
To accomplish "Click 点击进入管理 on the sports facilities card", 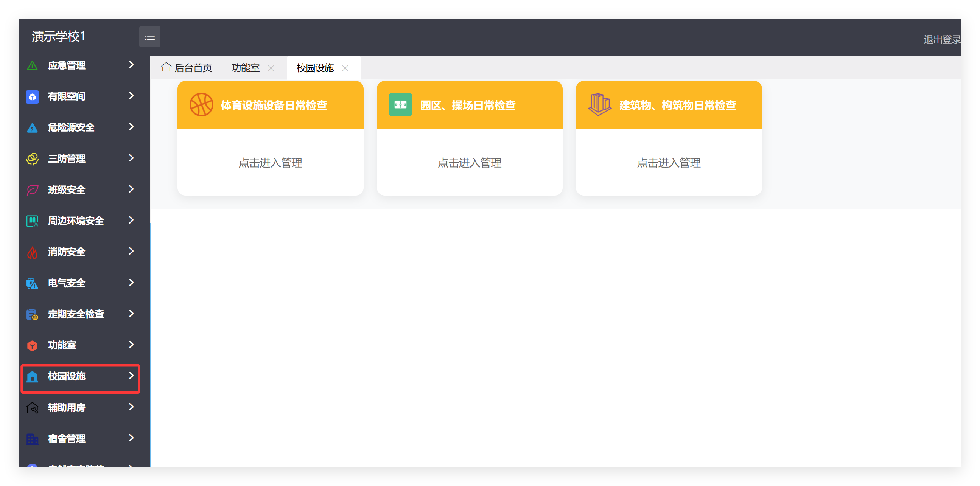I will [x=270, y=163].
